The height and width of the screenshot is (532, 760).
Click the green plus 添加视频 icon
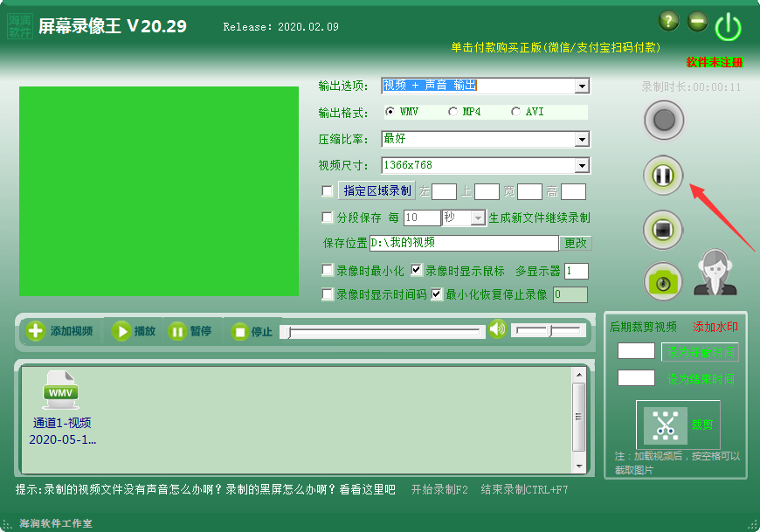point(35,330)
